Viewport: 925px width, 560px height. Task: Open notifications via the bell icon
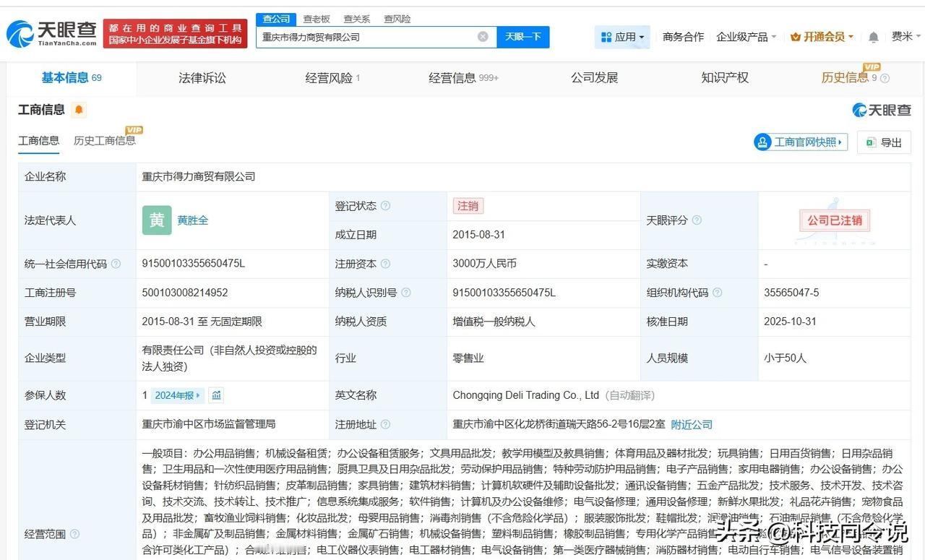[873, 35]
